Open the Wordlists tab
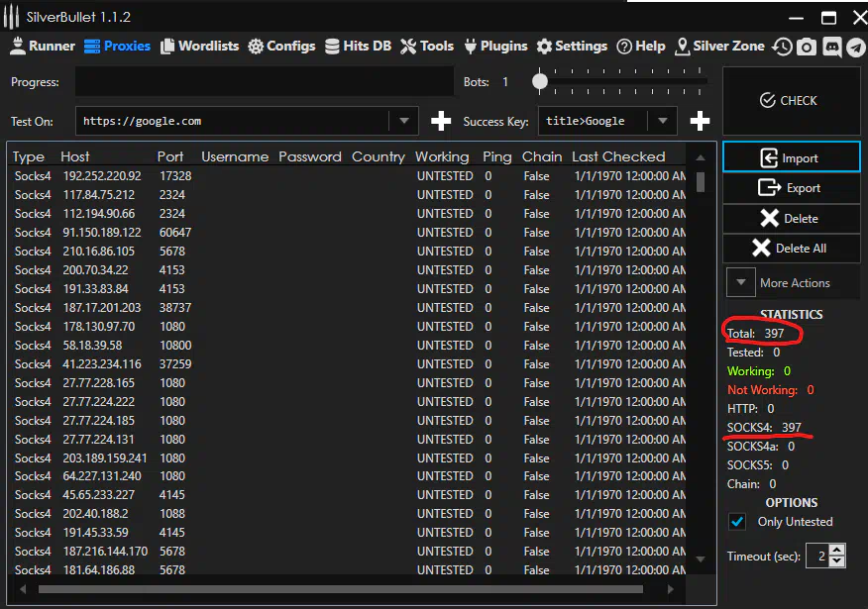Viewport: 868px width, 609px height. [x=199, y=46]
